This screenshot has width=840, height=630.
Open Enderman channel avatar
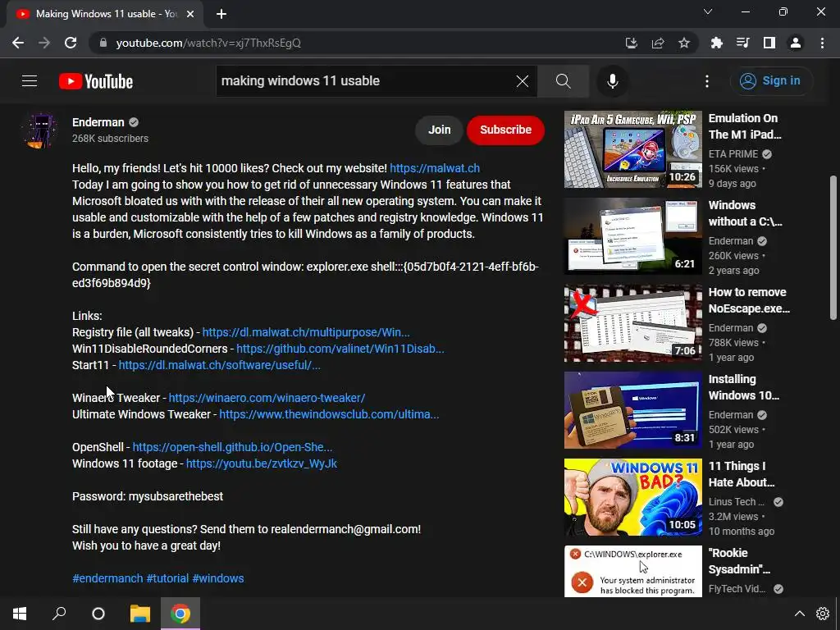pyautogui.click(x=39, y=130)
